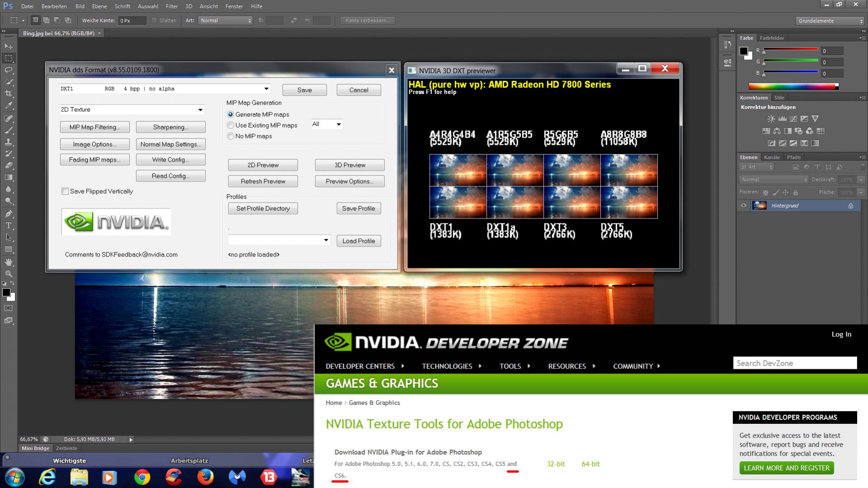Add a Curves adjustment
Viewport: 868px width, 488px height.
[x=793, y=118]
